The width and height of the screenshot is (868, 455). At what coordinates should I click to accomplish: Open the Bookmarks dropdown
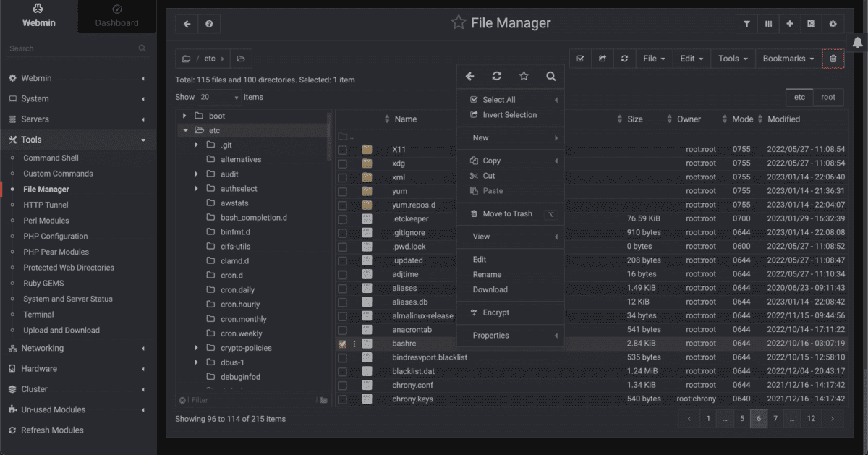788,59
